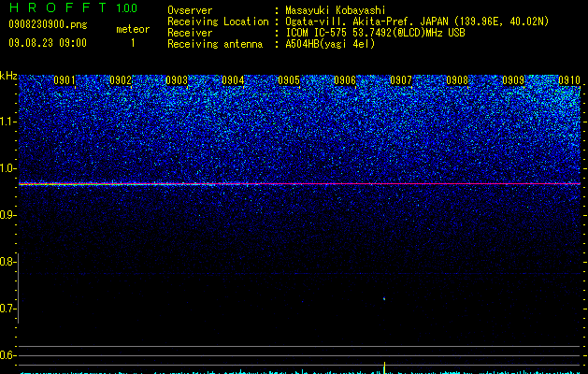Click the 0903 time marker
The image size is (588, 374).
point(177,80)
